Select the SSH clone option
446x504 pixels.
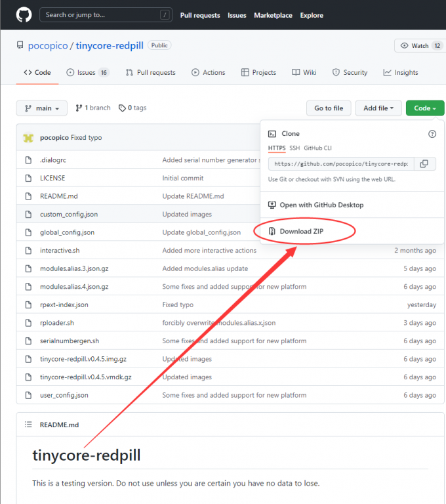(294, 148)
